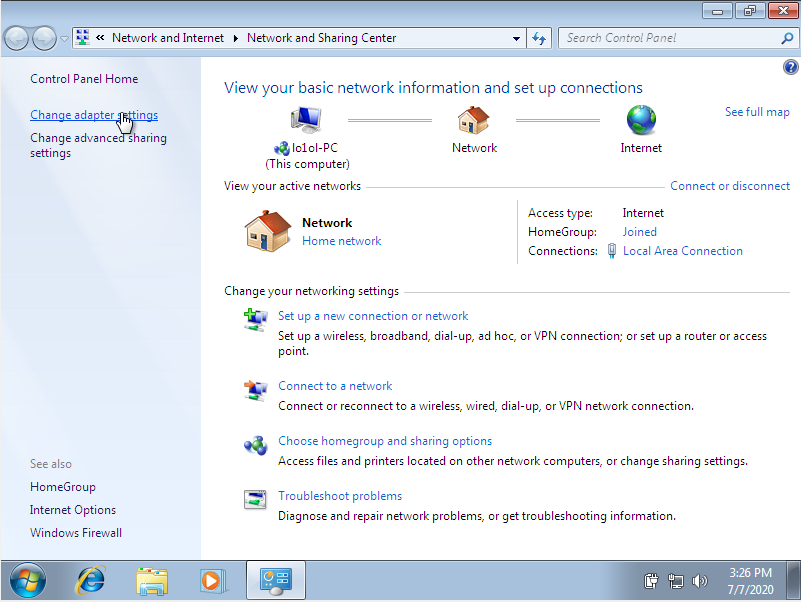Click the "Internet" label under the globe

click(641, 148)
